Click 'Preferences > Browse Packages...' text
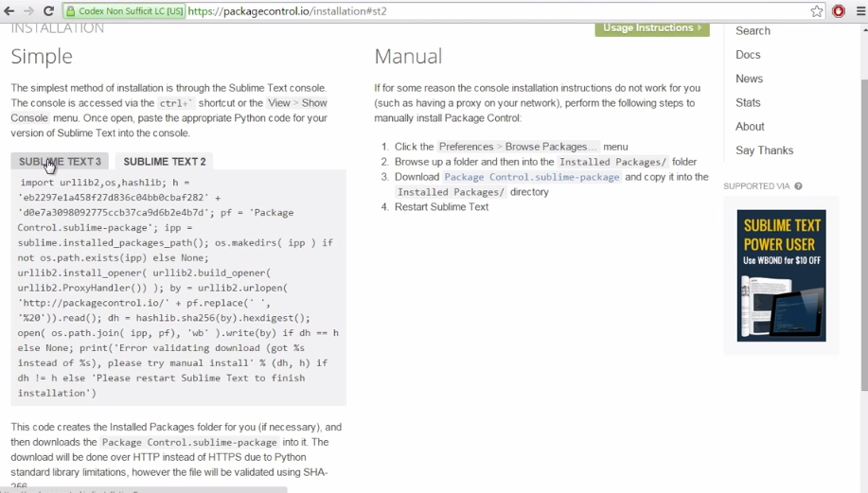This screenshot has width=868, height=493. pos(518,147)
